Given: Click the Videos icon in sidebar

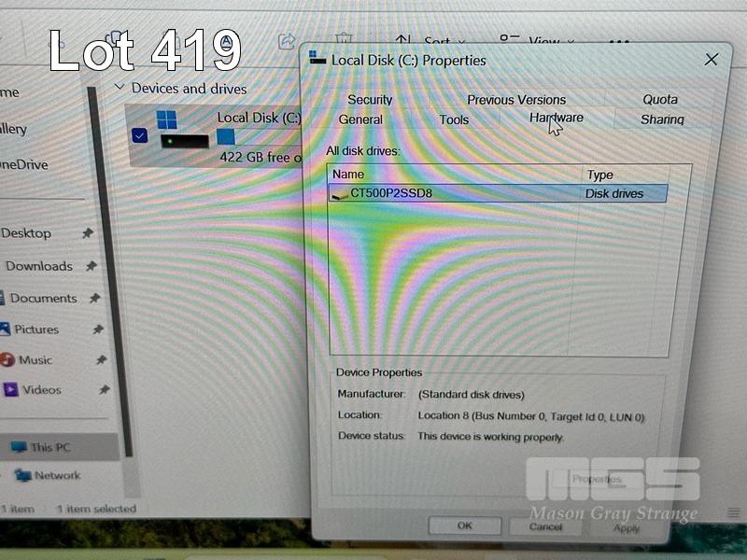Looking at the screenshot, I should tap(10, 390).
